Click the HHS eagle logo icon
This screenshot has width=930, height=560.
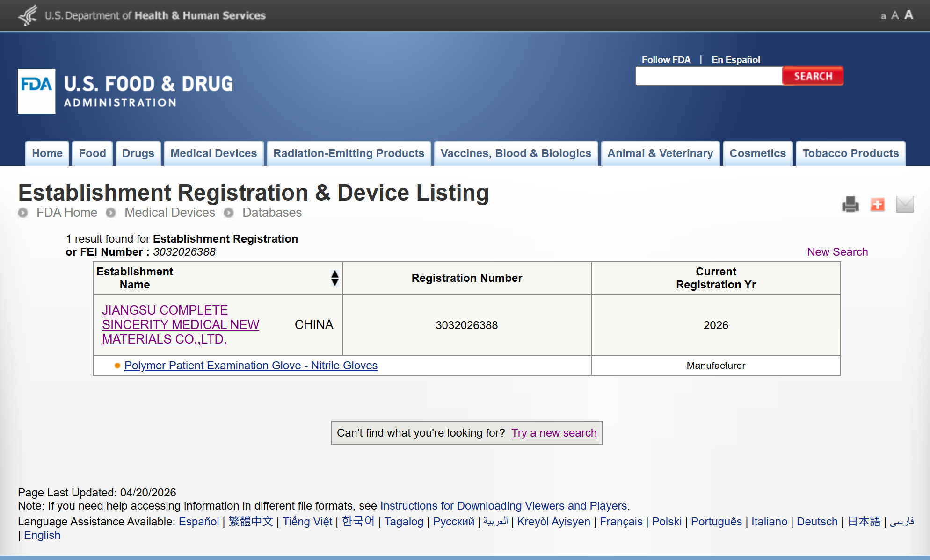click(x=28, y=15)
